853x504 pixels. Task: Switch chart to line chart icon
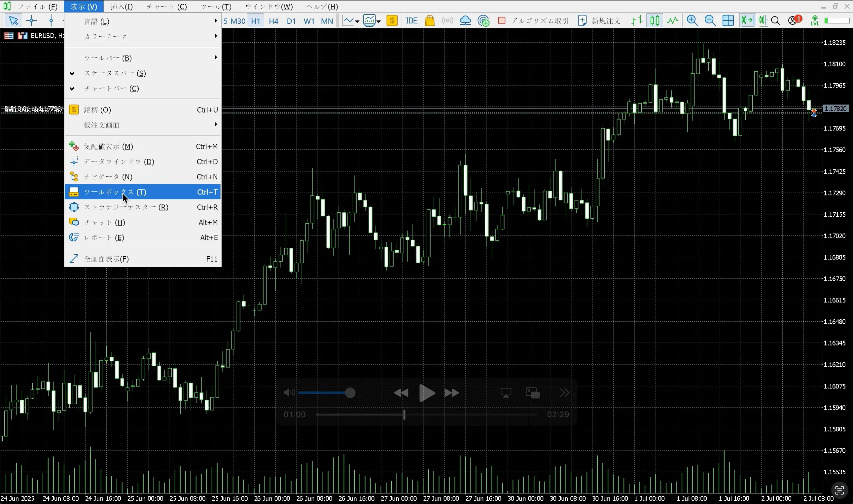(x=672, y=21)
